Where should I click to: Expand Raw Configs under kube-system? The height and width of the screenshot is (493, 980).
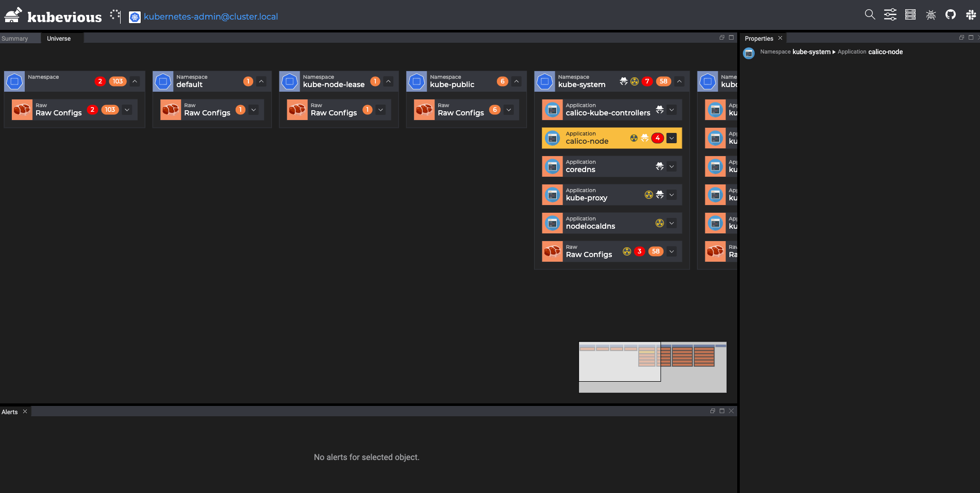coord(672,251)
